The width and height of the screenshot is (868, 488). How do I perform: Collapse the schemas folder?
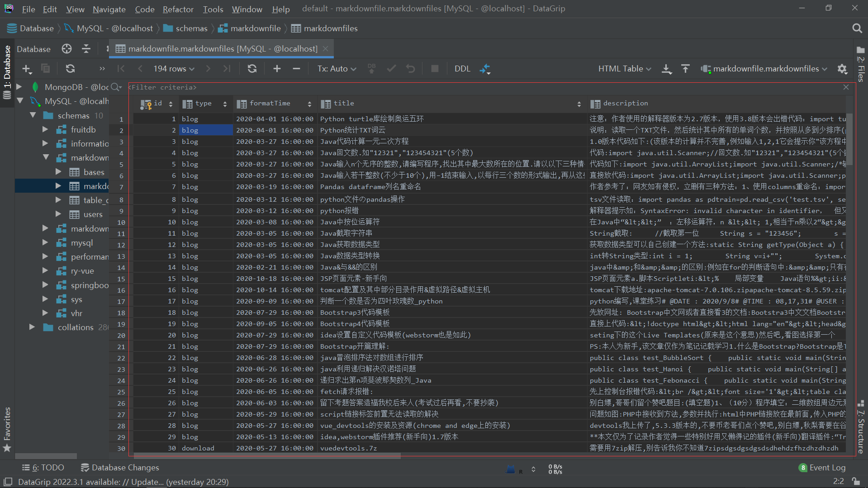[x=33, y=115]
